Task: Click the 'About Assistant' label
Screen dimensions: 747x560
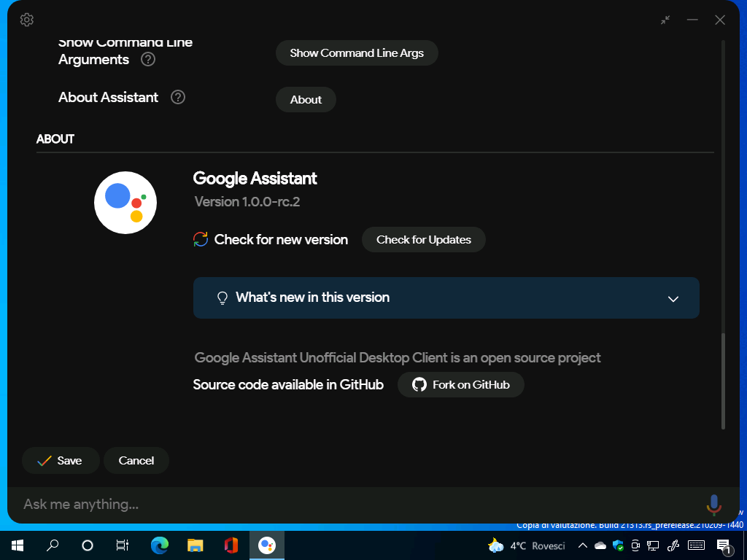Action: coord(108,97)
